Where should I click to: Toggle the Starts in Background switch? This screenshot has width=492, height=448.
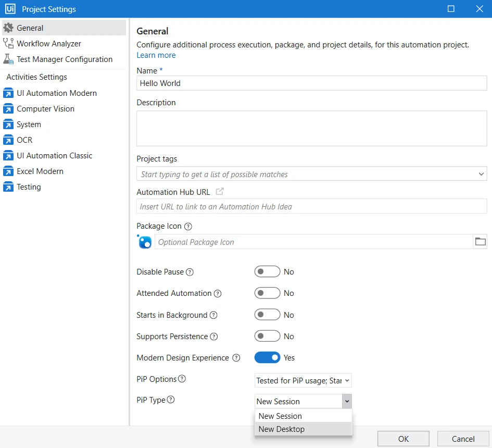tap(267, 315)
